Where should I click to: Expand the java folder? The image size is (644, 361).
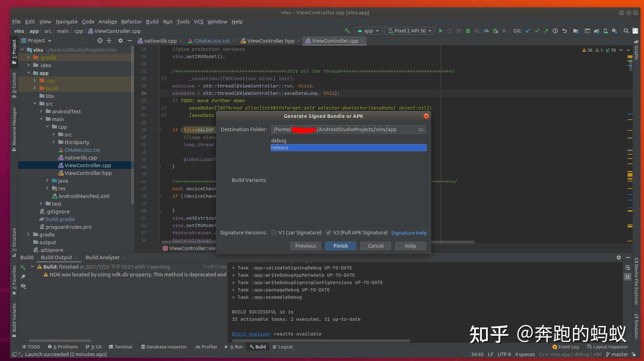pos(47,180)
